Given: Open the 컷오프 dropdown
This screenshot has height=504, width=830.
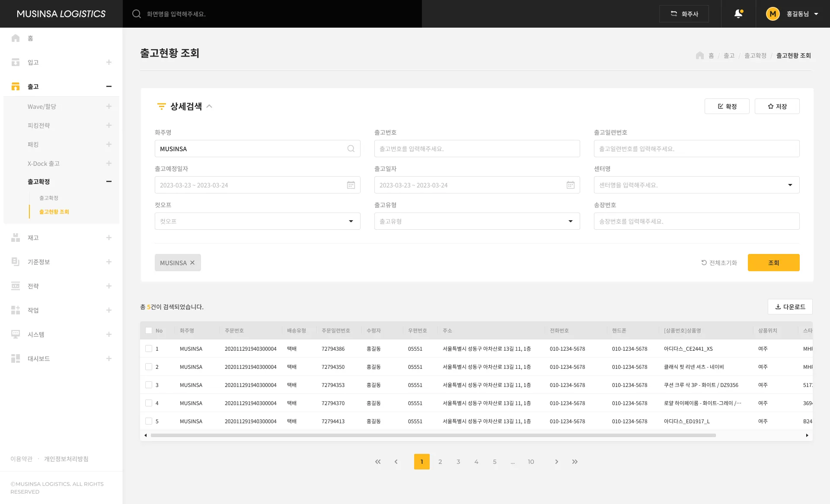Looking at the screenshot, I should [351, 221].
